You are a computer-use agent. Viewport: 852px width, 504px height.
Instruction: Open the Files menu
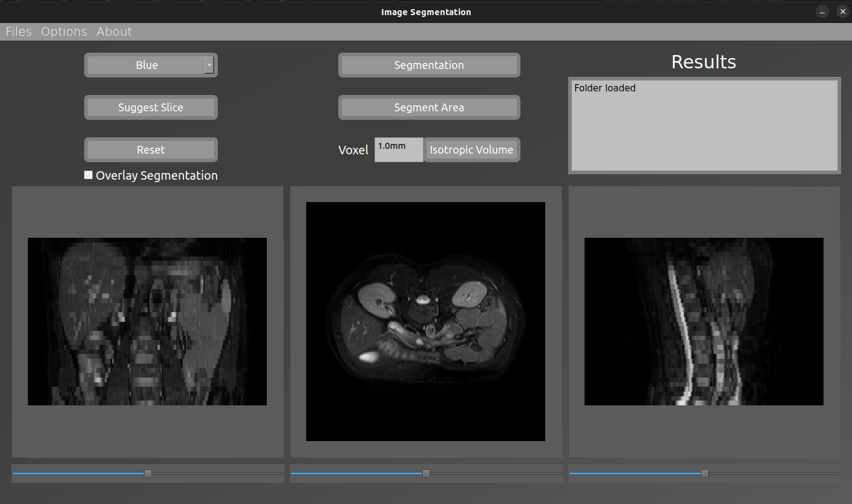tap(19, 31)
